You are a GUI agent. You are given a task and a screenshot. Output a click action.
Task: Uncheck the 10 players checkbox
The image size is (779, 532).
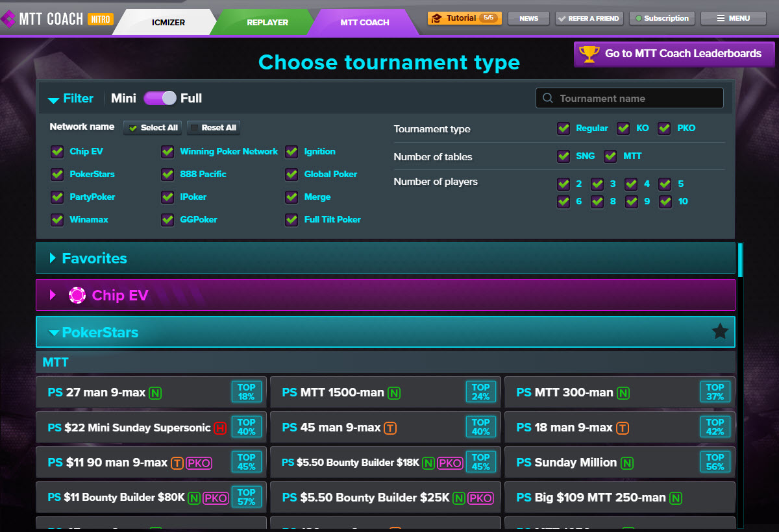click(x=665, y=202)
